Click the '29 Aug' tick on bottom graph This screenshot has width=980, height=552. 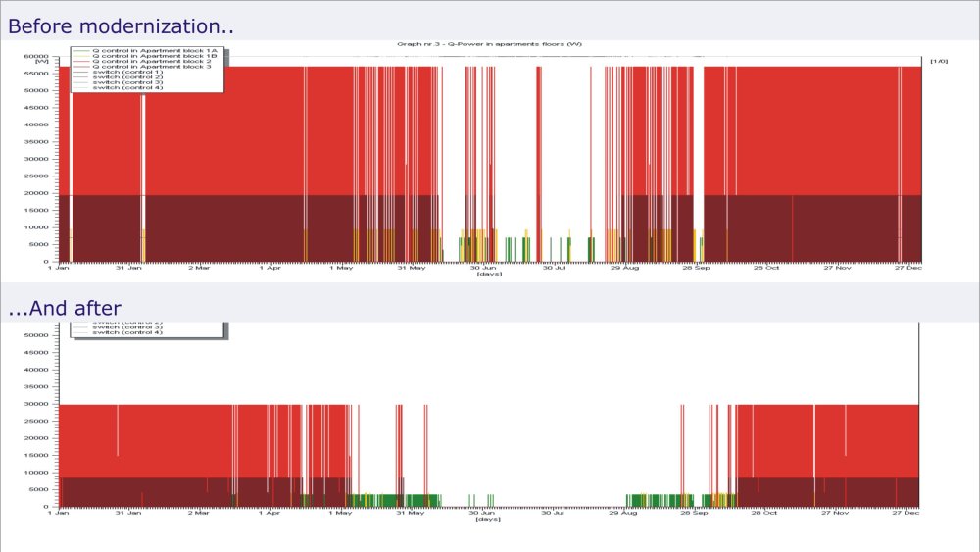625,512
